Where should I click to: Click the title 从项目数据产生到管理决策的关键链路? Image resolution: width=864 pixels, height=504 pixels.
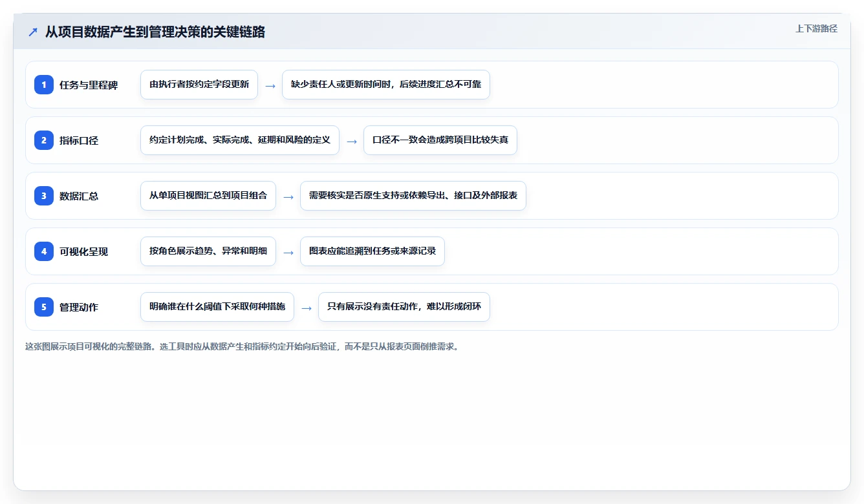click(155, 32)
